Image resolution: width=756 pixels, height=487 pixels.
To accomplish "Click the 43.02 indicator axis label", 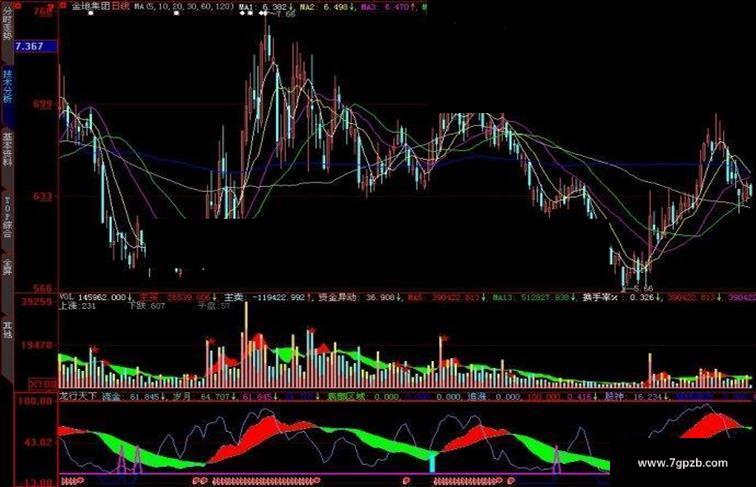I will click(37, 442).
